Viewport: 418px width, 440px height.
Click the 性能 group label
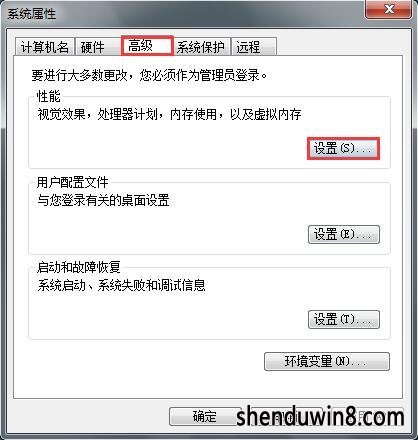click(49, 96)
